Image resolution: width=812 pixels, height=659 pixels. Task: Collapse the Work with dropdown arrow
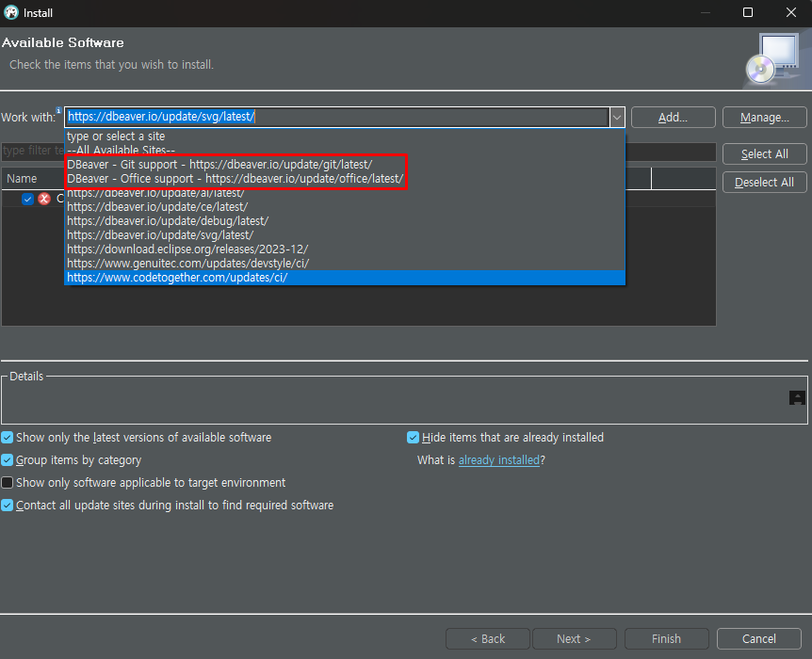click(617, 118)
